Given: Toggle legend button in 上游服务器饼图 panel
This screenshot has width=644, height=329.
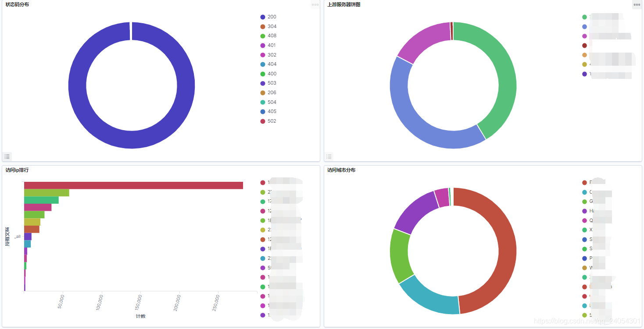Looking at the screenshot, I should coord(329,156).
